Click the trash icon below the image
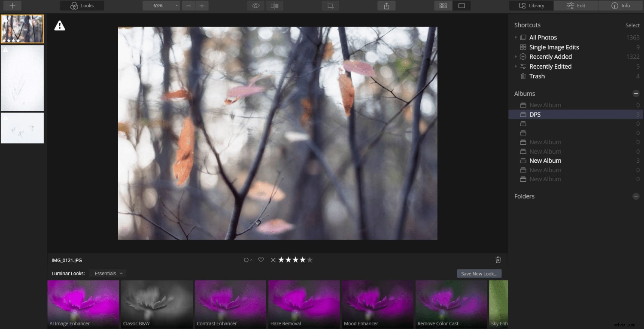The image size is (644, 329). point(498,259)
